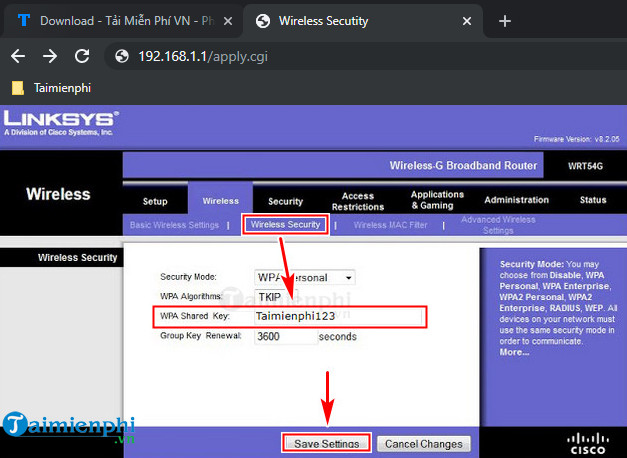
Task: Open the More... help link
Action: 514,352
